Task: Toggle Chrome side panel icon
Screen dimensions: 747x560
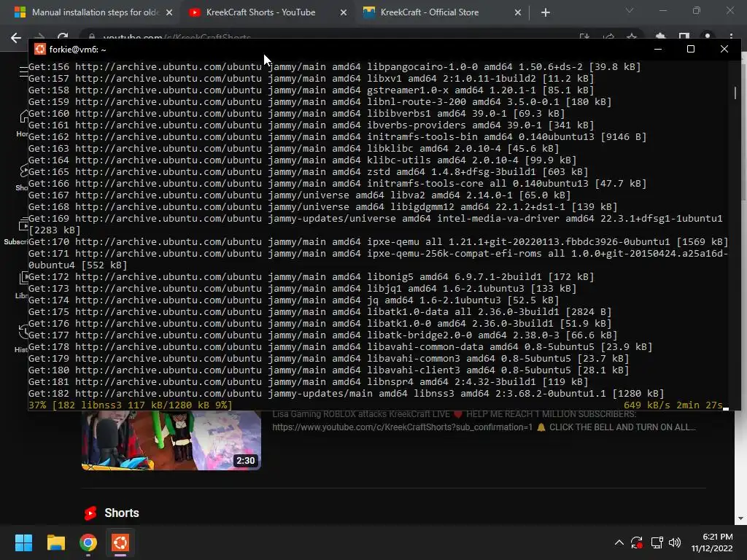Action: coord(684,36)
